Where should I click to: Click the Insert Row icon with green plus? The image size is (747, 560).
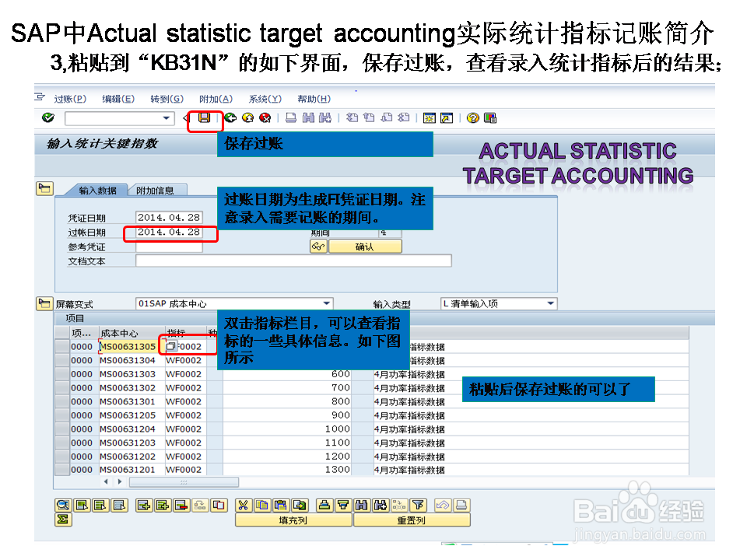point(145,506)
